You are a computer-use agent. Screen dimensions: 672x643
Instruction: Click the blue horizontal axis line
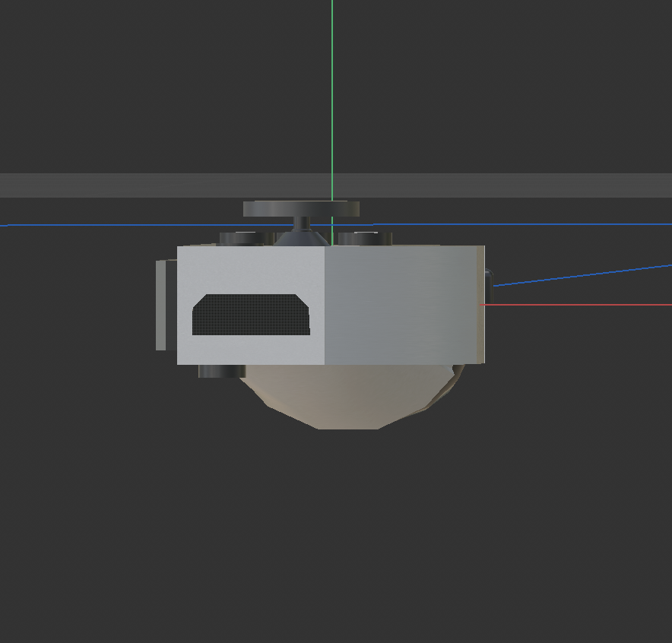(114, 225)
